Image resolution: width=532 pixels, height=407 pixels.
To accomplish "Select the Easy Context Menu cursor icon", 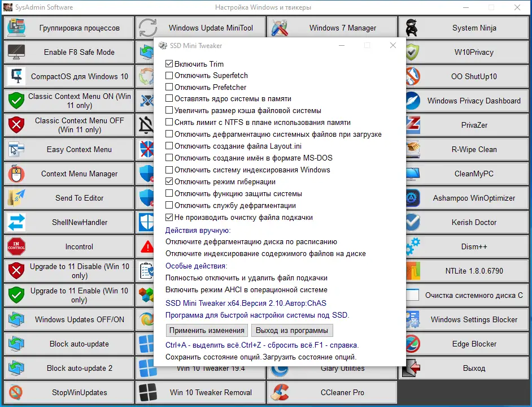I will coord(17,149).
